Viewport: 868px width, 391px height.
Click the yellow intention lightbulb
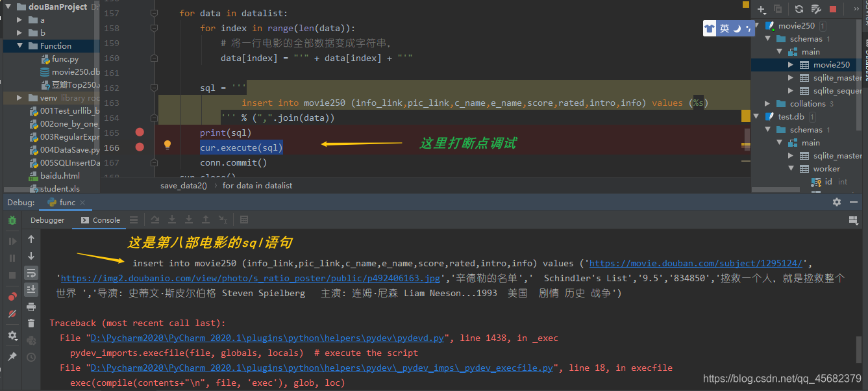167,145
